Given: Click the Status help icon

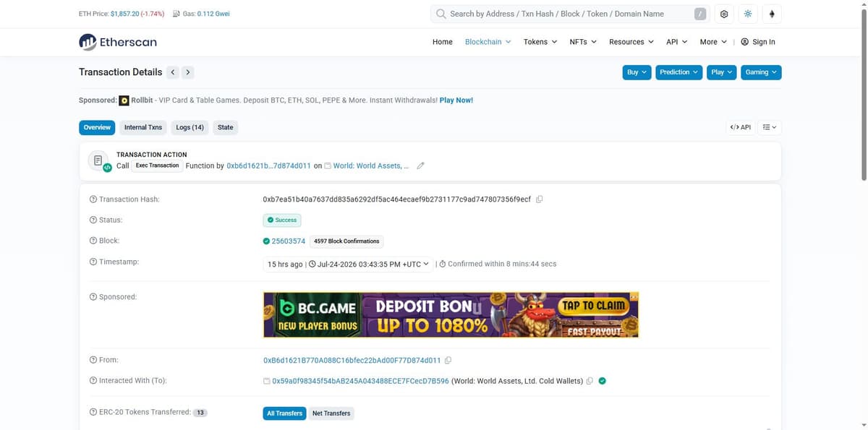Looking at the screenshot, I should pos(93,220).
